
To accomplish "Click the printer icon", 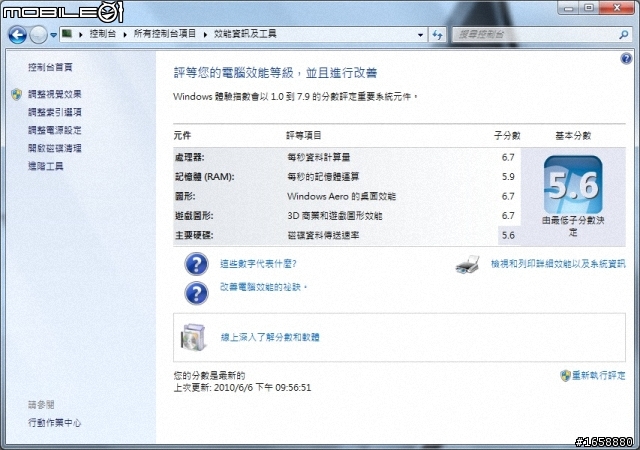I will click(x=468, y=265).
